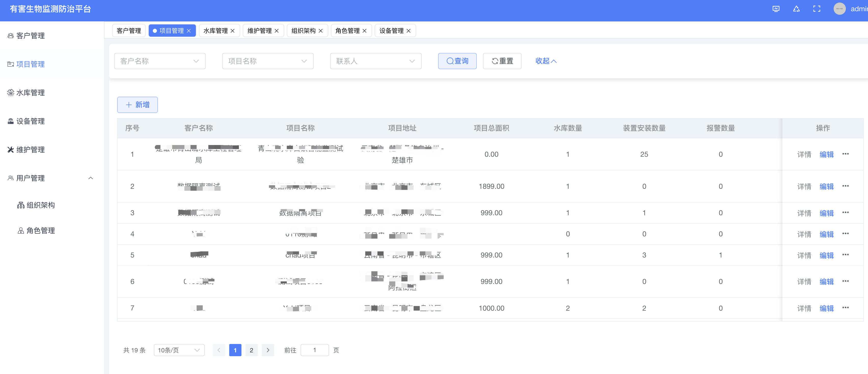Click the triangle recycle icon in header
This screenshot has height=374, width=868.
pos(796,9)
